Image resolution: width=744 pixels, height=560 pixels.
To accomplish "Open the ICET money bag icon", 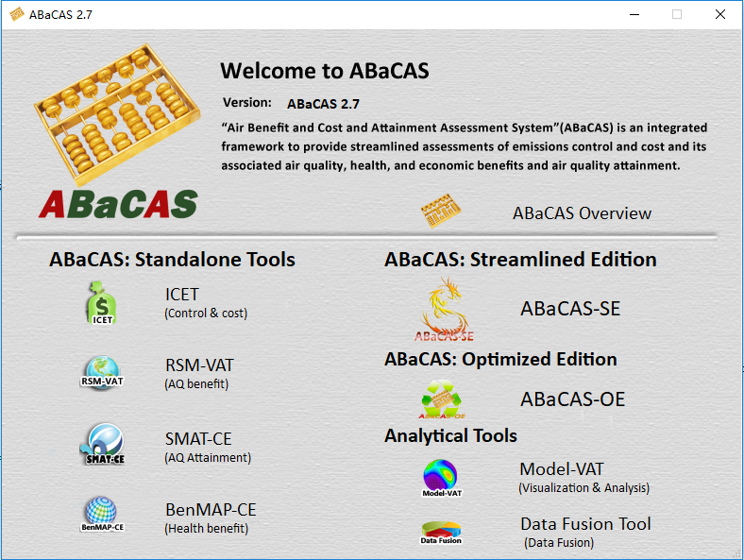I will coord(102,303).
